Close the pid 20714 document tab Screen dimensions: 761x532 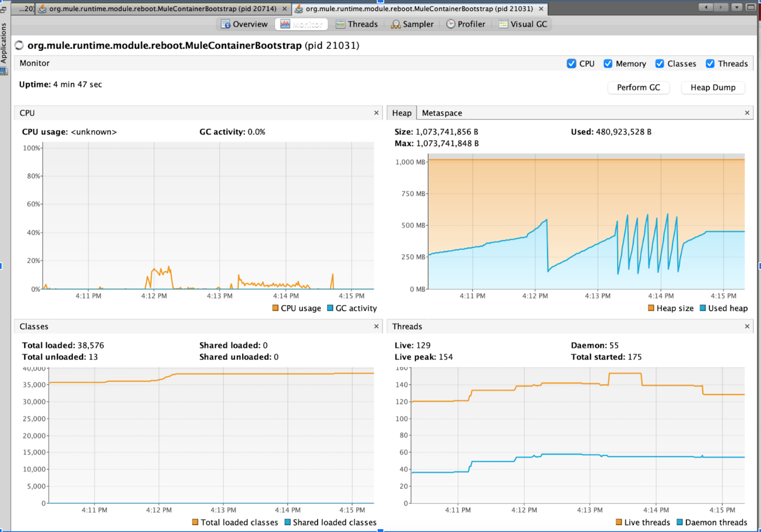(x=285, y=9)
